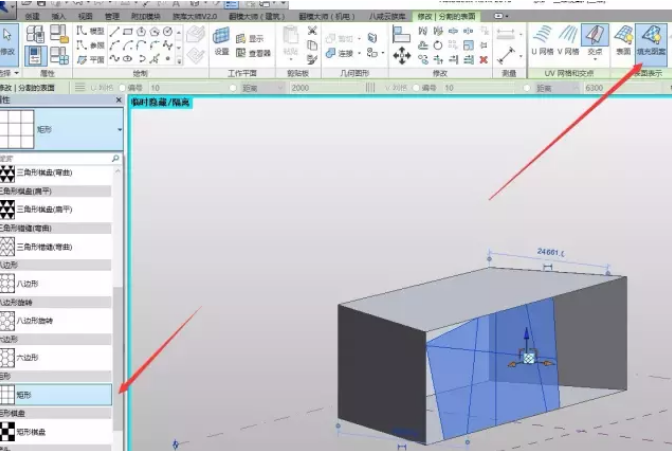
Task: Select V grid 距离 distance radio button
Action: coord(527,88)
